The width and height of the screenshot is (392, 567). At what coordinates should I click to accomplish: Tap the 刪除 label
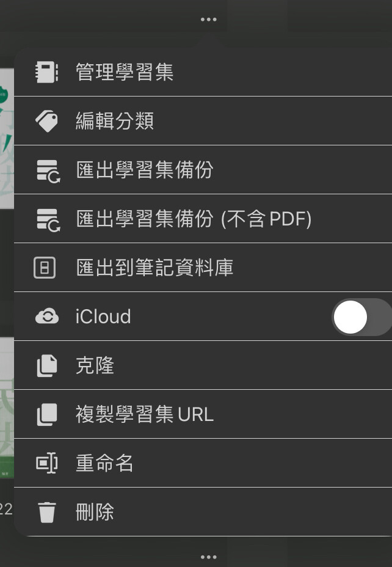coord(95,512)
